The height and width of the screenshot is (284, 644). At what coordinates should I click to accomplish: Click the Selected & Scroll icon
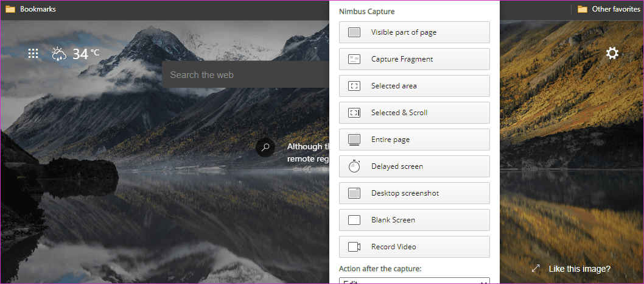pyautogui.click(x=354, y=113)
